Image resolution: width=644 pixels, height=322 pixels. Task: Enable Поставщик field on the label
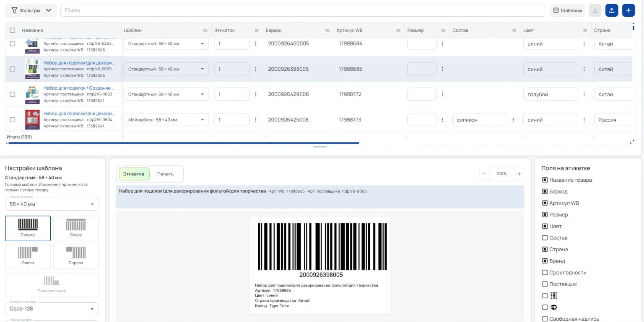pyautogui.click(x=545, y=284)
